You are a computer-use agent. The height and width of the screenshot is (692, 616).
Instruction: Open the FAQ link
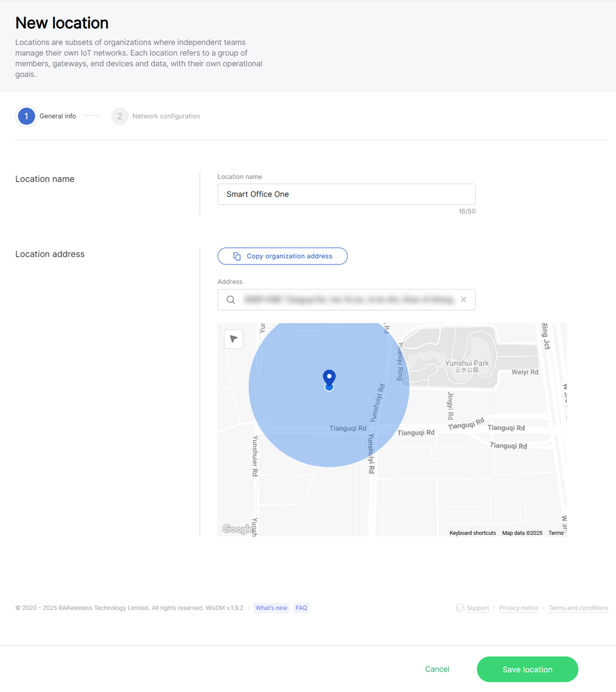tap(301, 607)
